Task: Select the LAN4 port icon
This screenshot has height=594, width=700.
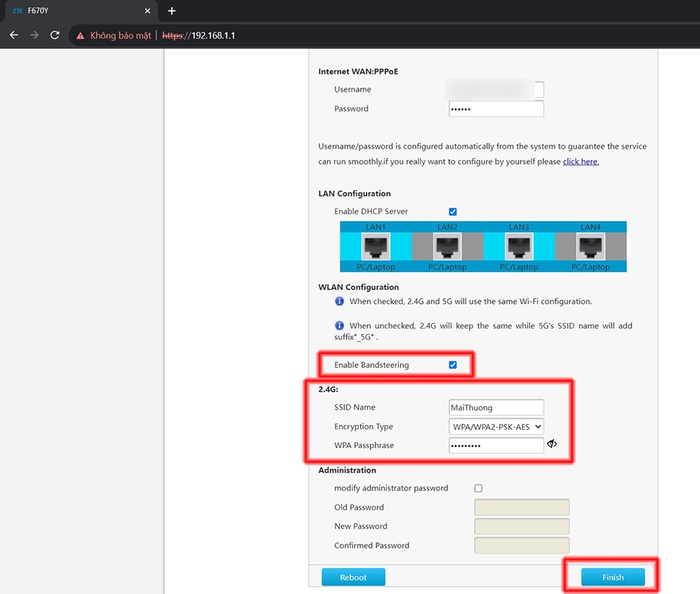Action: coord(590,246)
